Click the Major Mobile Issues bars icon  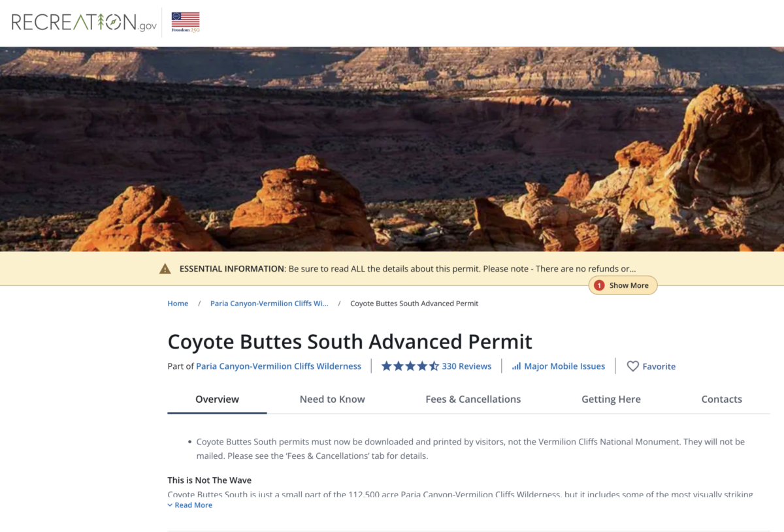[516, 366]
